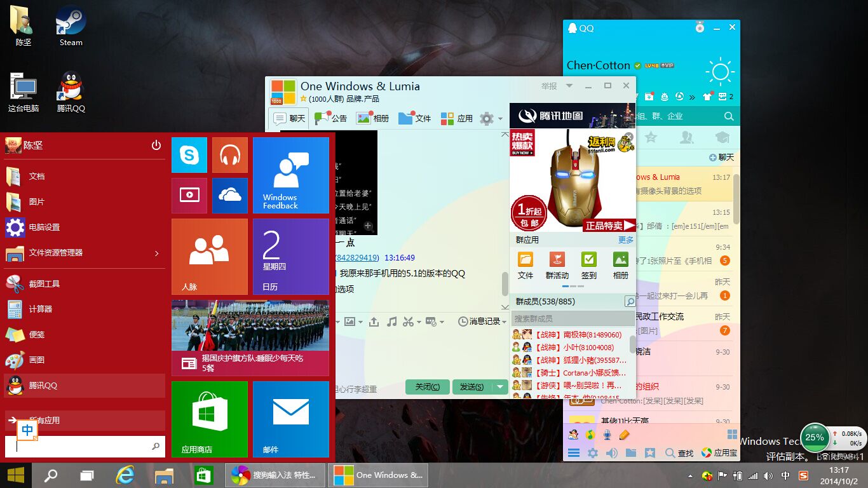Click the Task View taskbar button
This screenshot has width=868, height=488.
87,475
